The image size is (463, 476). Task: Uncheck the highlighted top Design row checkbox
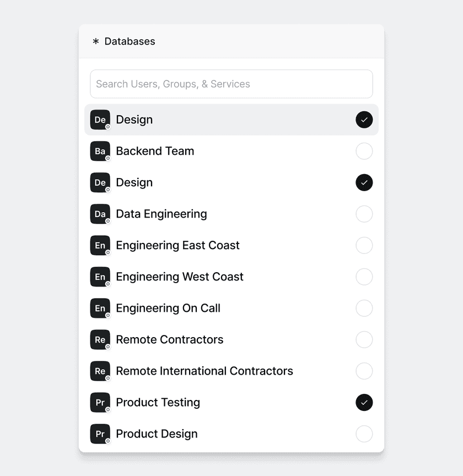click(364, 120)
